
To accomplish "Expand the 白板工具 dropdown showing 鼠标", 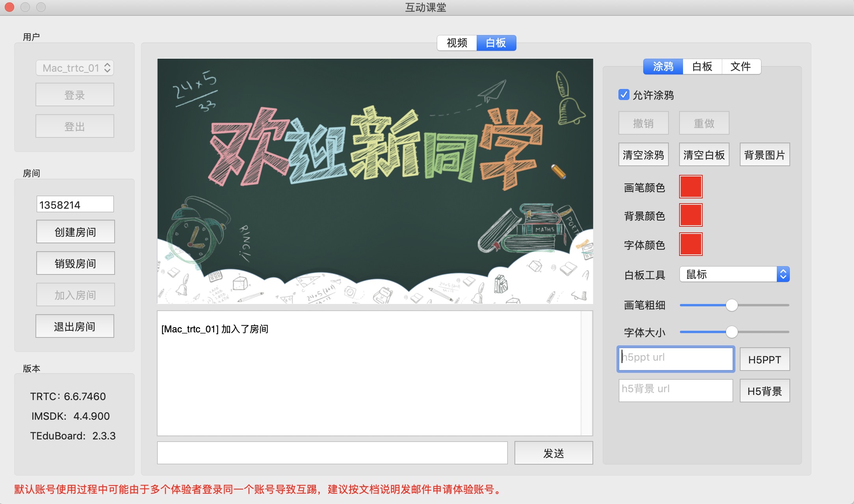I will [x=734, y=274].
